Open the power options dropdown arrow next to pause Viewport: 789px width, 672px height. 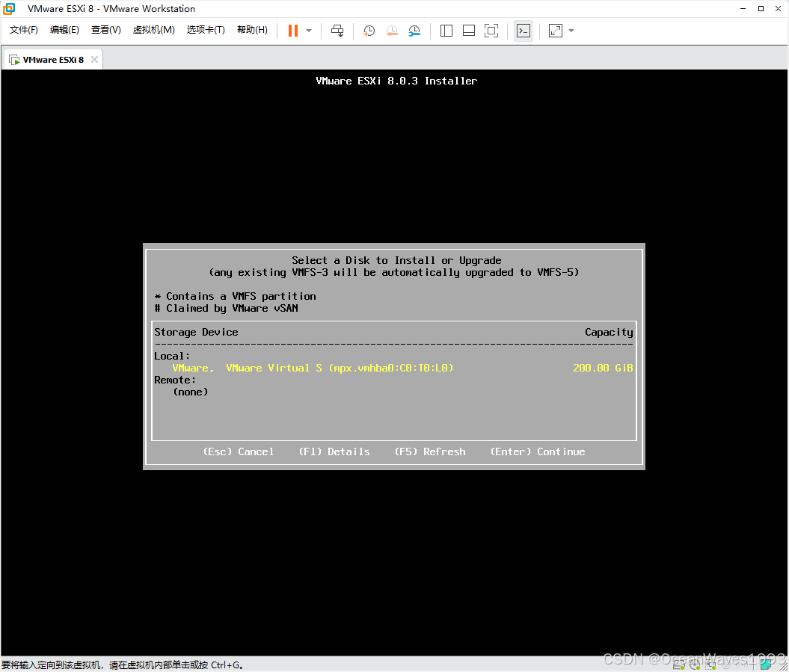tap(309, 31)
